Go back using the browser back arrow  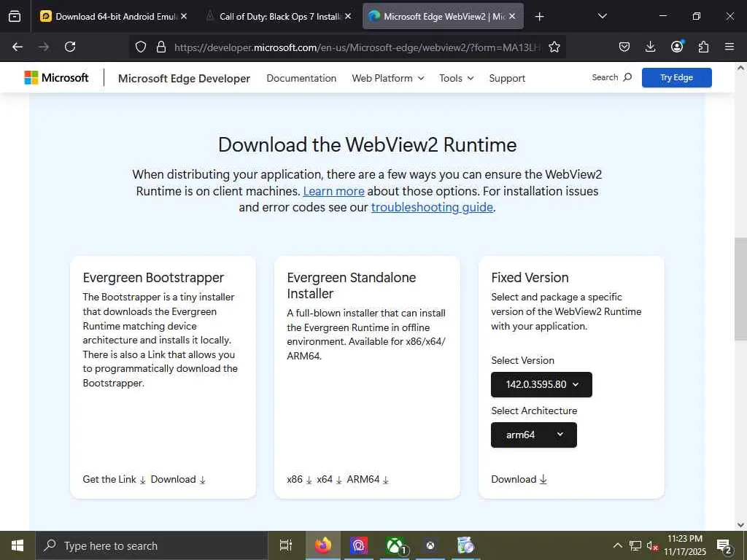tap(18, 47)
